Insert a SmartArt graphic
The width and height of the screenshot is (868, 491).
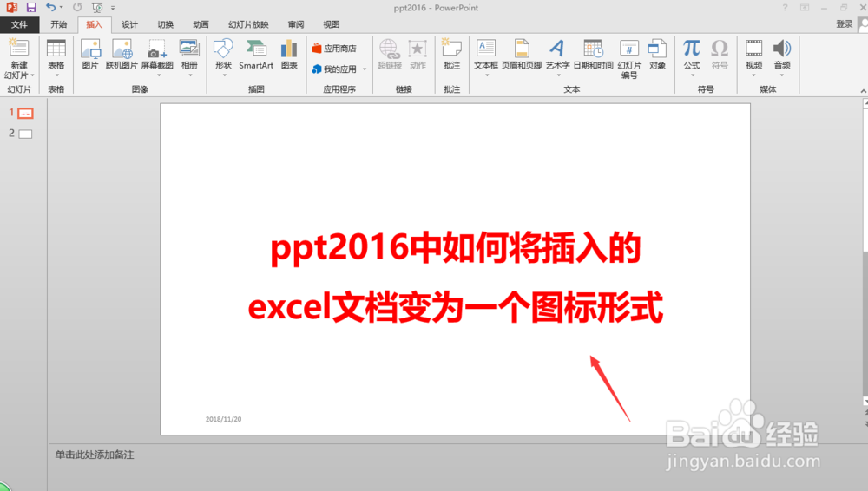(256, 55)
